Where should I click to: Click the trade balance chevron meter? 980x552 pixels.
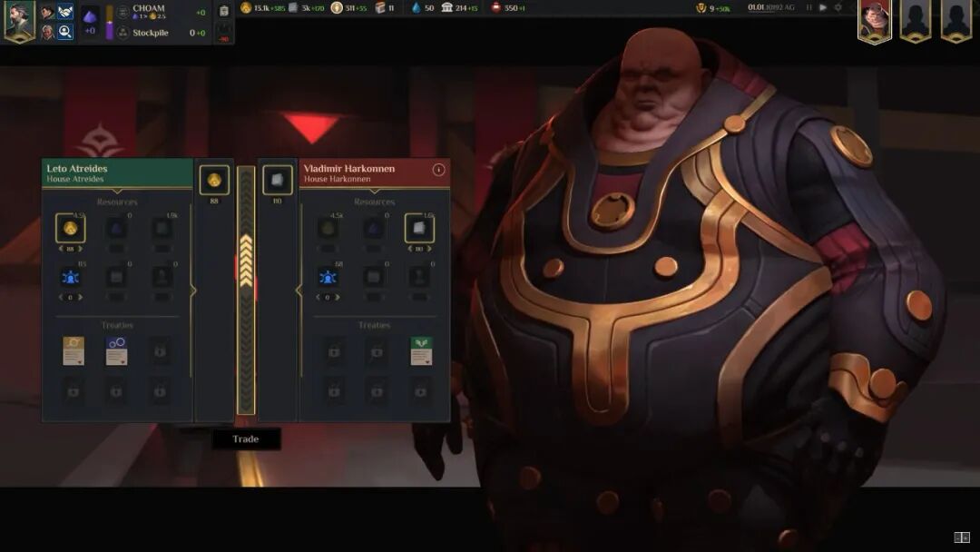[246, 290]
